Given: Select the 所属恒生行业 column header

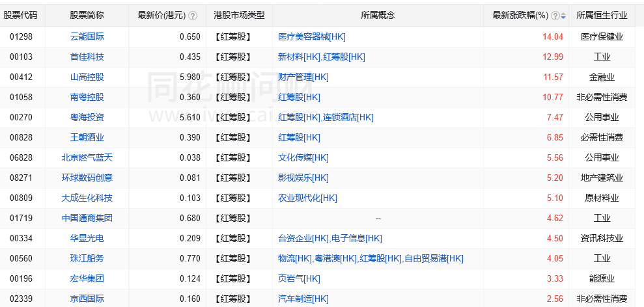Looking at the screenshot, I should click(602, 15).
